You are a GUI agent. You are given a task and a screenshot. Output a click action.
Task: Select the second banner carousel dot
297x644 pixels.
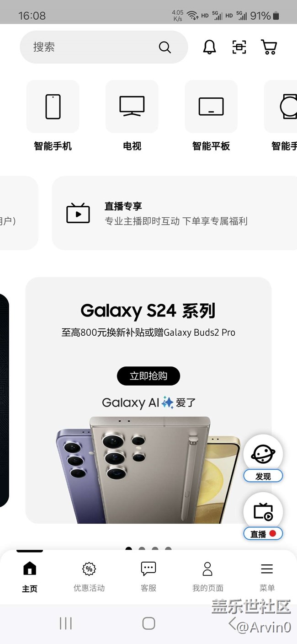point(142,549)
